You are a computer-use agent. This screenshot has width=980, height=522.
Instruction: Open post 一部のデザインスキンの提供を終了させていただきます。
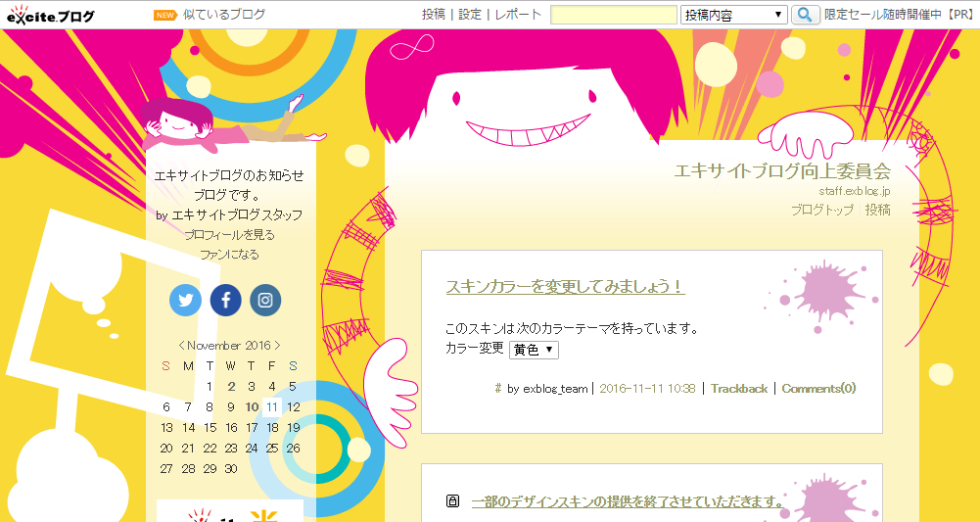[x=629, y=501]
